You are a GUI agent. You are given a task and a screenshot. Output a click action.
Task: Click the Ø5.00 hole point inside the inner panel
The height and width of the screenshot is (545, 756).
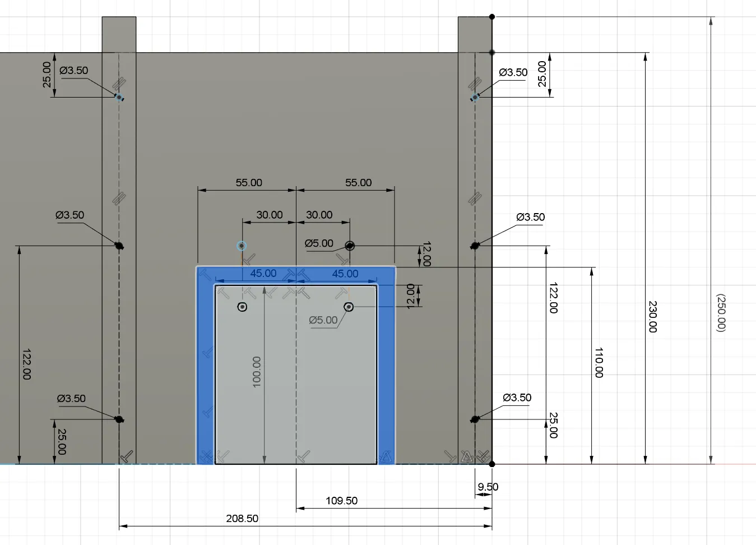tap(349, 307)
